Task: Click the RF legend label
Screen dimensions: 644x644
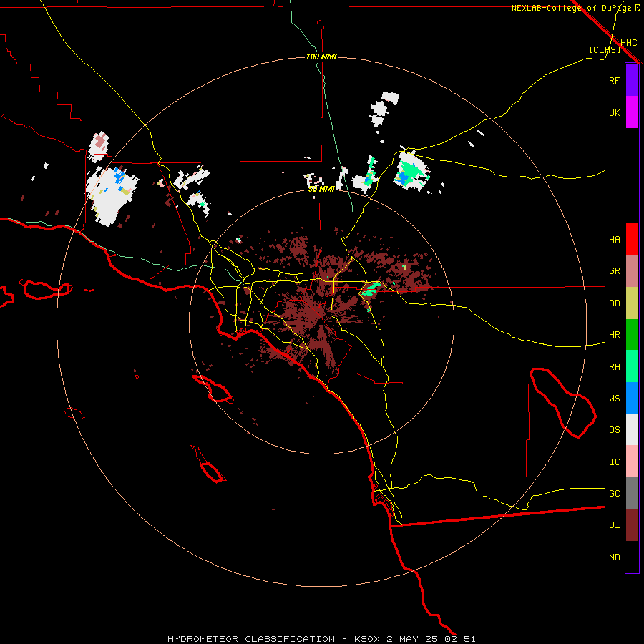Action: (615, 80)
